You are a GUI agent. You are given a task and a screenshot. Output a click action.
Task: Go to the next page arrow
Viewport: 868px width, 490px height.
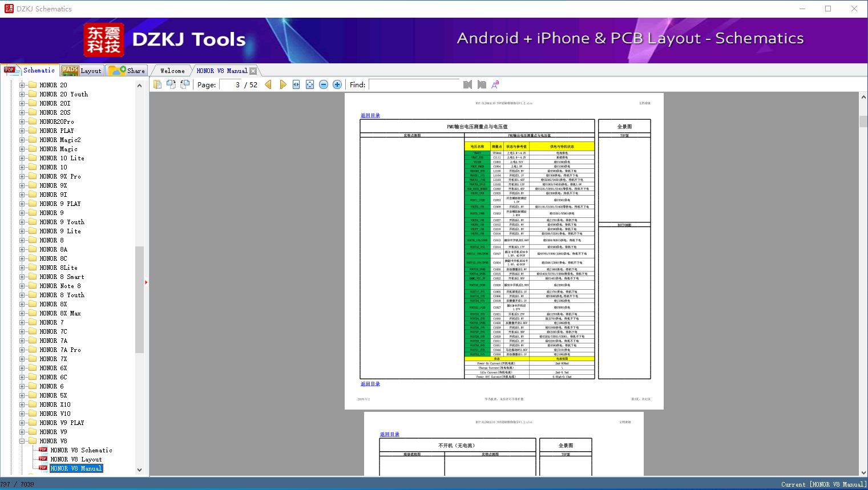(282, 84)
